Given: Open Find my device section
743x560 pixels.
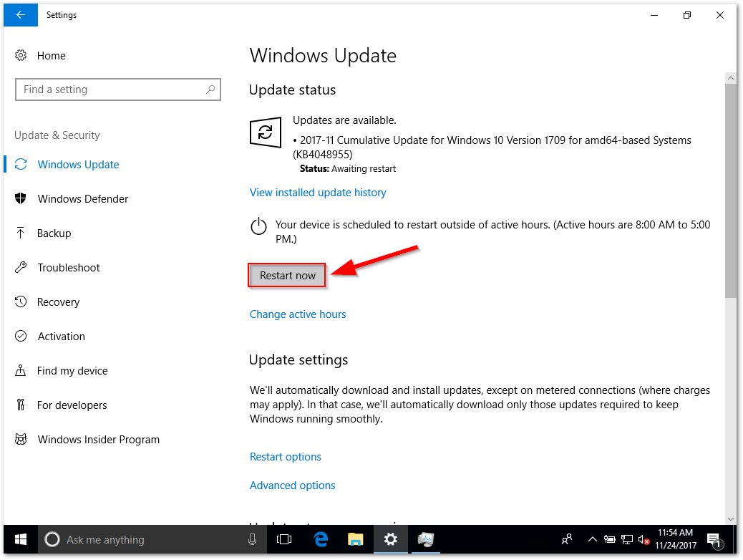Looking at the screenshot, I should pyautogui.click(x=72, y=371).
